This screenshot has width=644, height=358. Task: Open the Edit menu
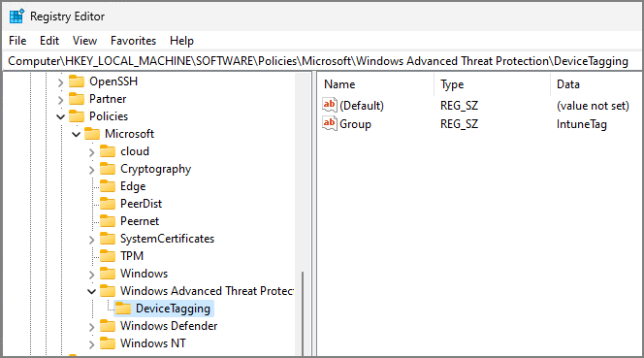pos(49,41)
